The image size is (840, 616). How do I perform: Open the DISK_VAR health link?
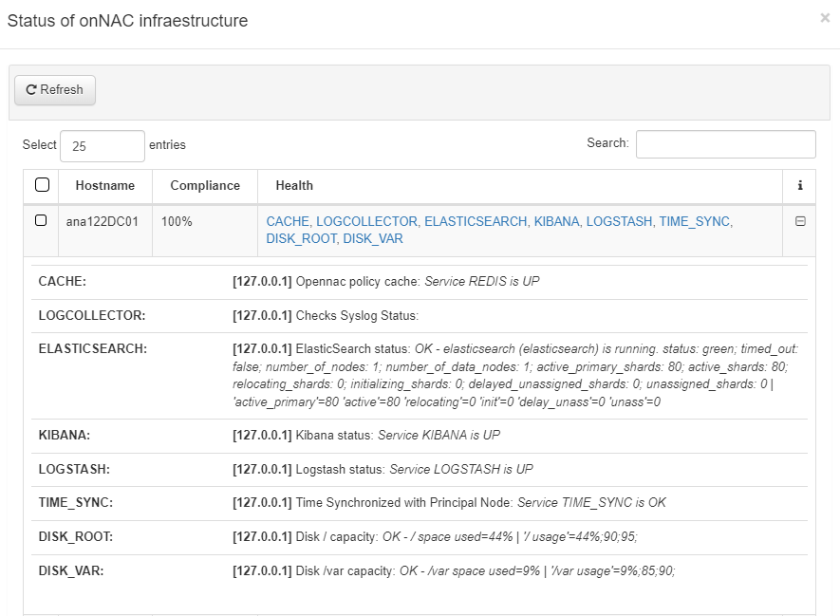pos(373,238)
